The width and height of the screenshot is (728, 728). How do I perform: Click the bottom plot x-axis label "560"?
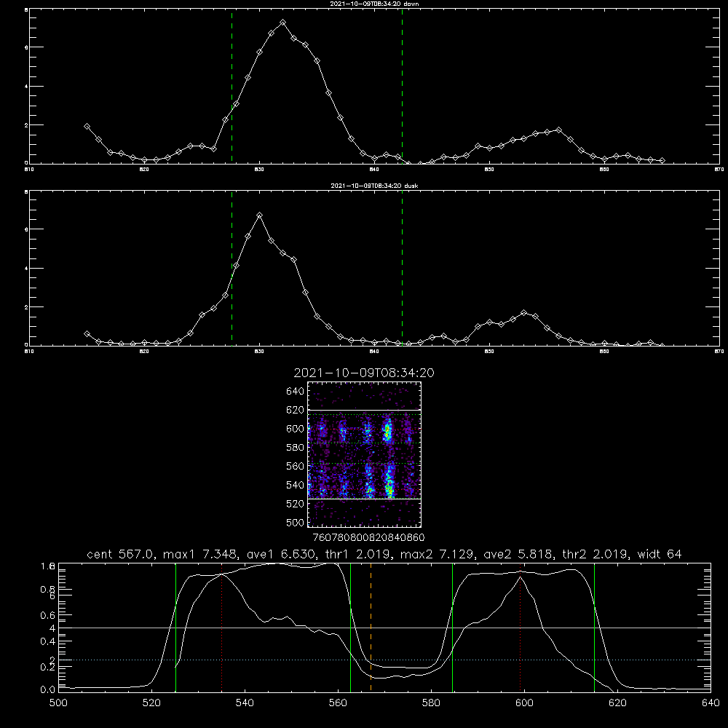[338, 703]
